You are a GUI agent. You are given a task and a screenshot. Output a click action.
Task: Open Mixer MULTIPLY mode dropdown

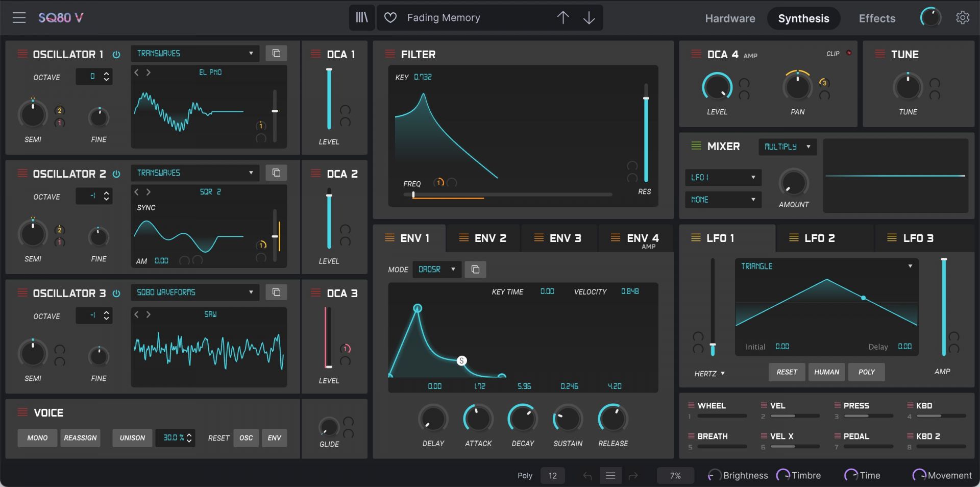coord(788,147)
